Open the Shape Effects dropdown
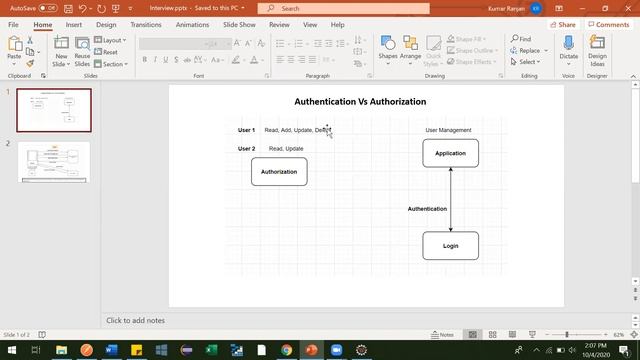 [x=471, y=62]
